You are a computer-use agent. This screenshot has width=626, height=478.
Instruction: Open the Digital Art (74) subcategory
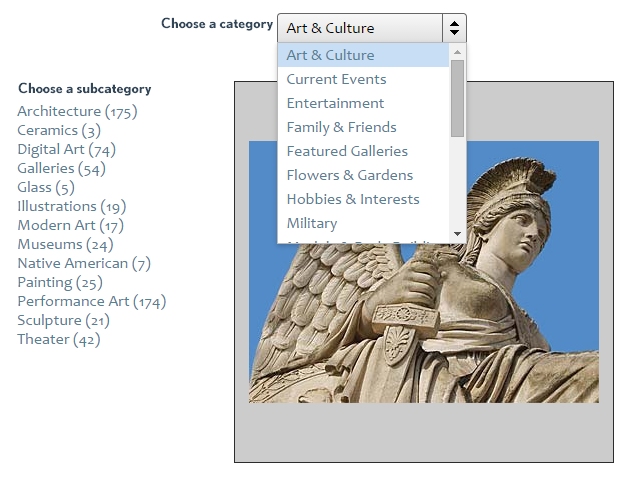point(67,150)
